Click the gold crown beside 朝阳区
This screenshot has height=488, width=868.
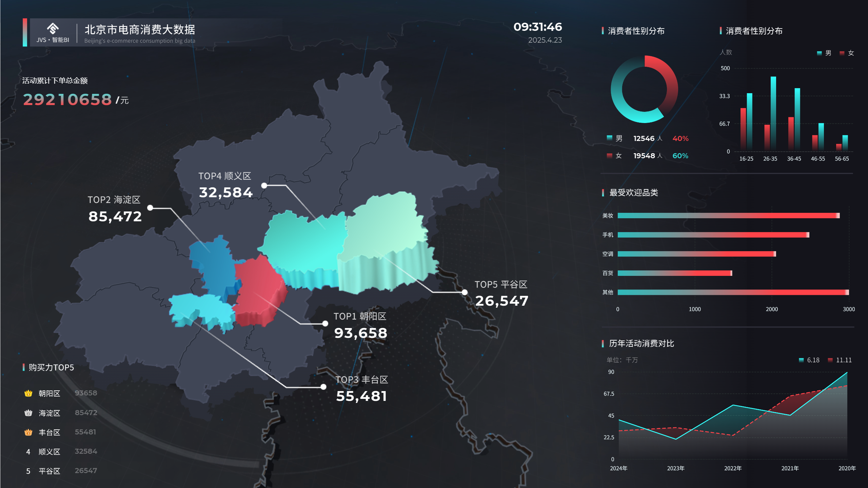coord(28,393)
